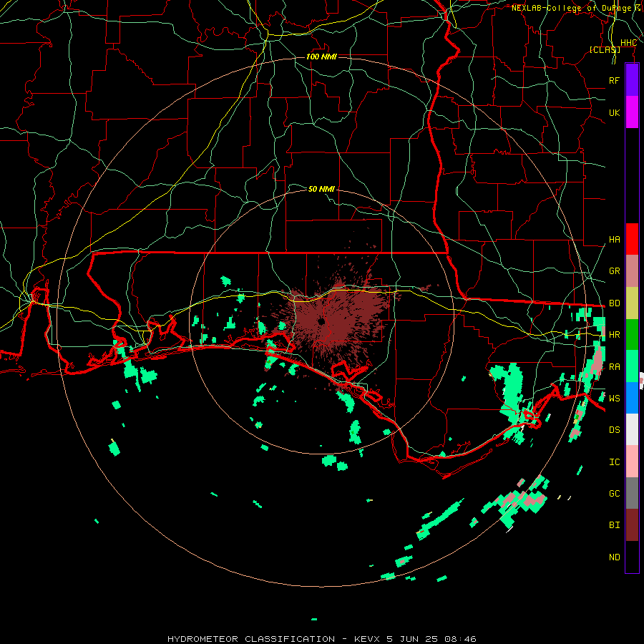Click the IC legend label

(615, 462)
